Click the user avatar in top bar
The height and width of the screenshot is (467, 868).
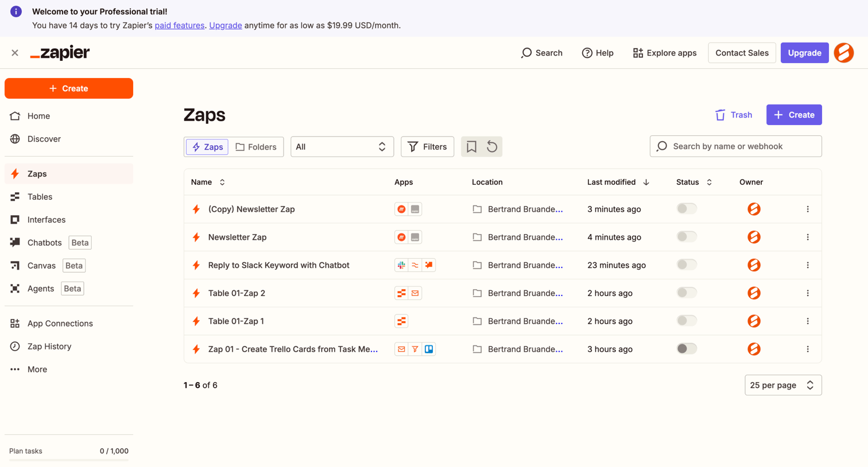pyautogui.click(x=844, y=53)
